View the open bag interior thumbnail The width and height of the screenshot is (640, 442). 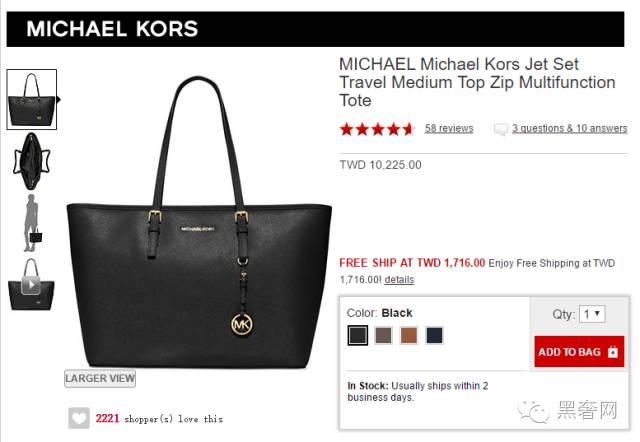click(x=31, y=161)
